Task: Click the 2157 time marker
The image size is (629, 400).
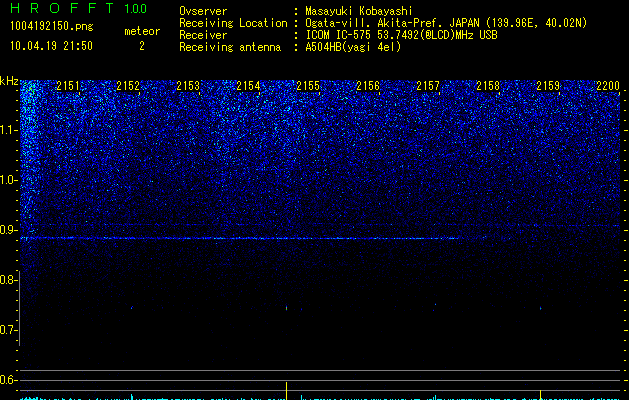Action: (x=428, y=86)
